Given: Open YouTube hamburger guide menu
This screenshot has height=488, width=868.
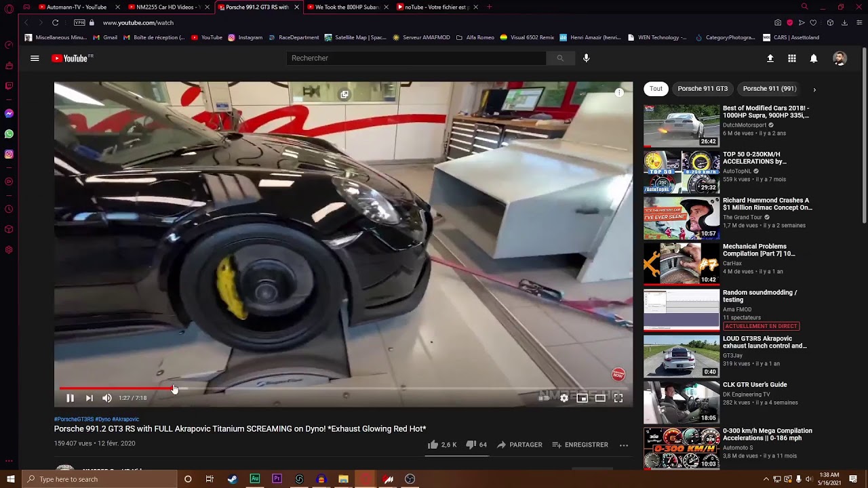Looking at the screenshot, I should click(35, 58).
